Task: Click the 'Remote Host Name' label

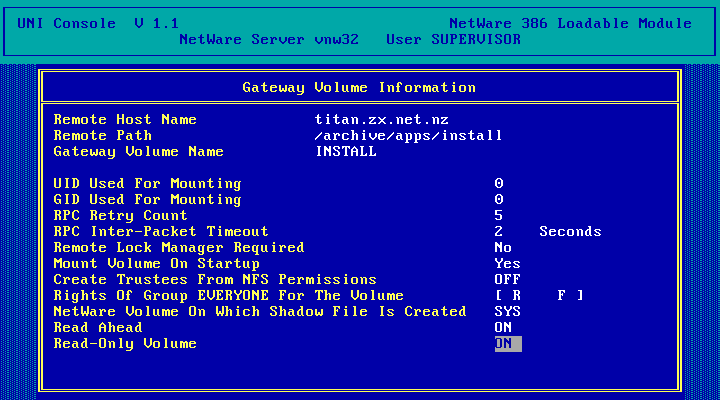Action: pyautogui.click(x=125, y=119)
